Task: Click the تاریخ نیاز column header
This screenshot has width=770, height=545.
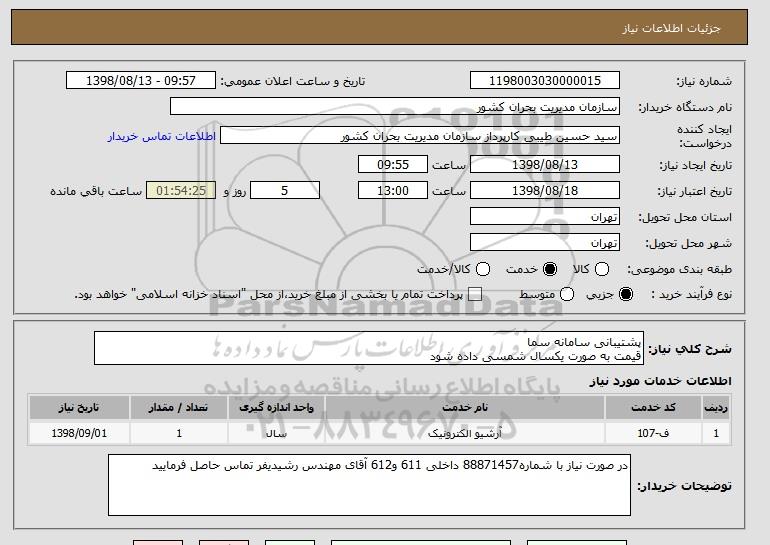Action: 79,408
